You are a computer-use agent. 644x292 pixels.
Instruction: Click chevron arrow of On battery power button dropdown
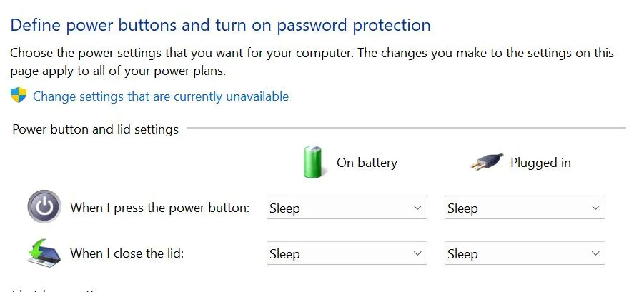(417, 208)
